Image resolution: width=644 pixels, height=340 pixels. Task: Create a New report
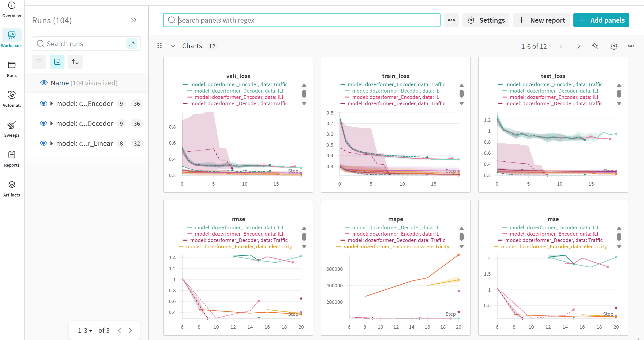point(541,20)
